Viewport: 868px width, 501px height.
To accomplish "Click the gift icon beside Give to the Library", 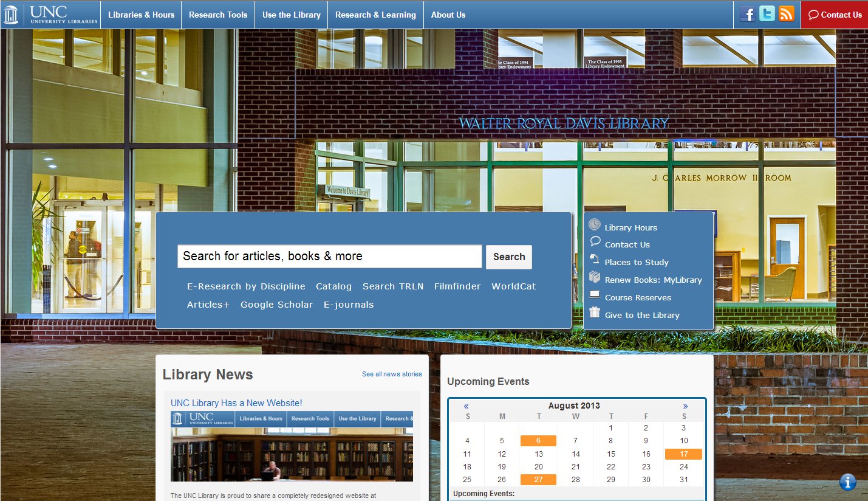I will (595, 313).
